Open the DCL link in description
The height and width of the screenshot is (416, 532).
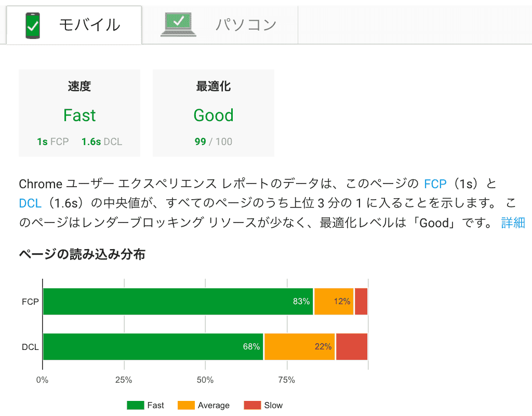(x=30, y=203)
